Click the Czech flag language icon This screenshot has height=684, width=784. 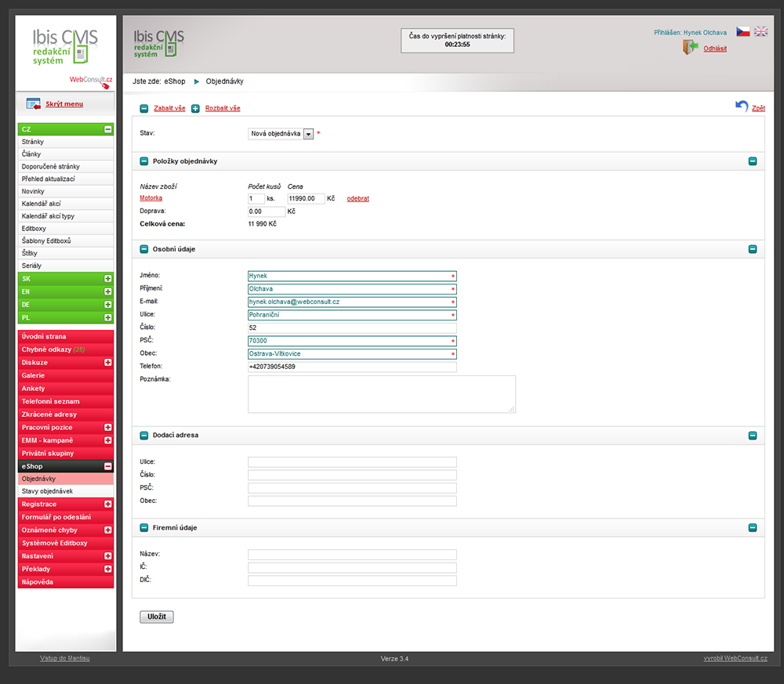(x=742, y=31)
